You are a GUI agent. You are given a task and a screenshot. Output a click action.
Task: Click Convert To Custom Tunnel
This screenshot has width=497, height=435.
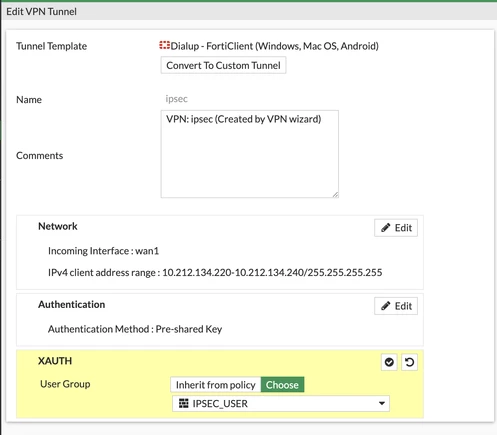click(x=223, y=65)
